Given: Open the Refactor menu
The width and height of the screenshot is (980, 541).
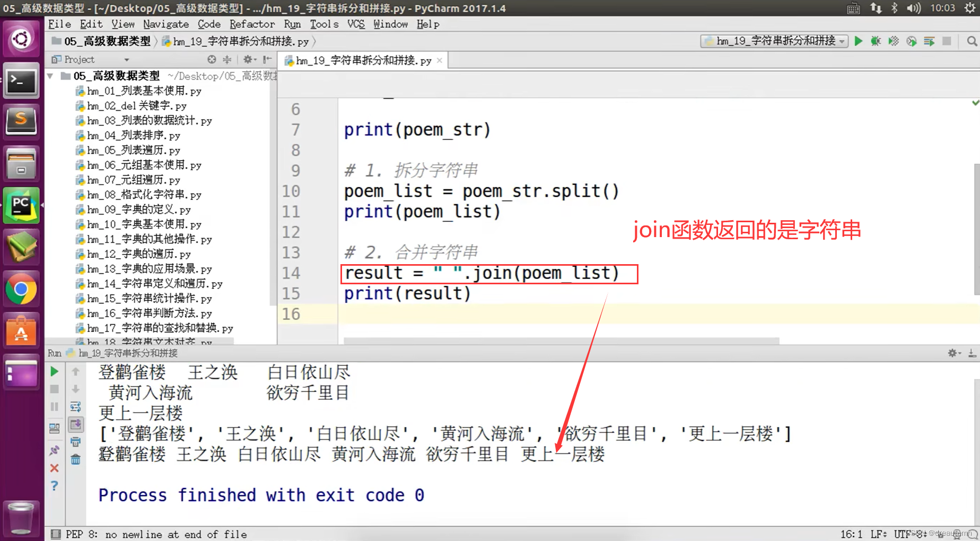Looking at the screenshot, I should click(x=252, y=24).
